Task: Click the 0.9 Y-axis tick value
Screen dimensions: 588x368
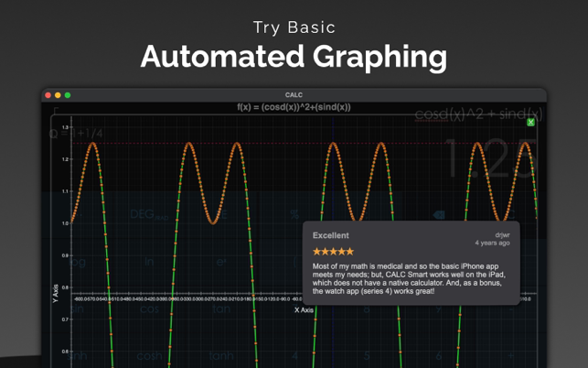Action: [x=65, y=255]
